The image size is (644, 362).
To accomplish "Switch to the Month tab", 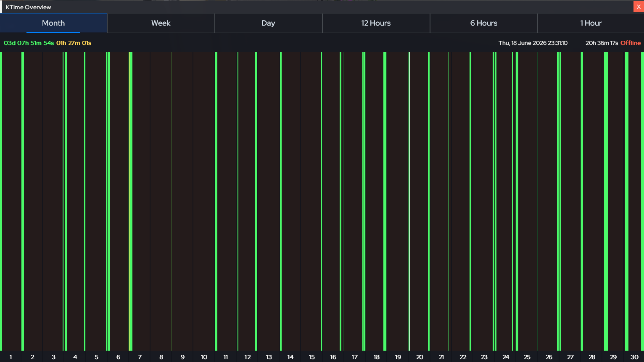I will [53, 23].
